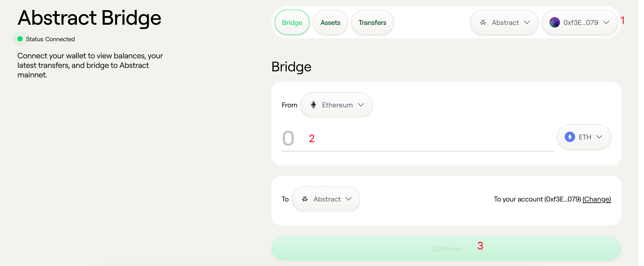Viewport: 644px width, 266px height.
Task: Click the Ethereum diamond logo icon
Action: (313, 105)
